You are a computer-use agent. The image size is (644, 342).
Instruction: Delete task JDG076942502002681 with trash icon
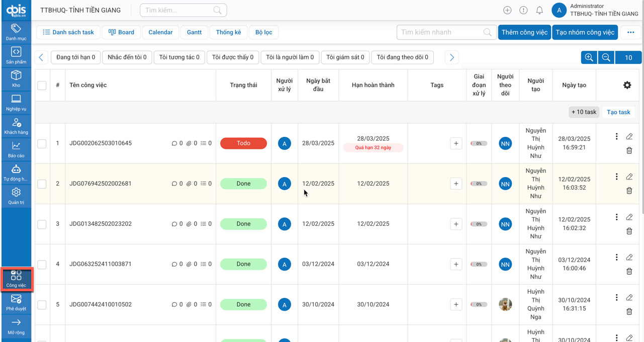pos(629,191)
